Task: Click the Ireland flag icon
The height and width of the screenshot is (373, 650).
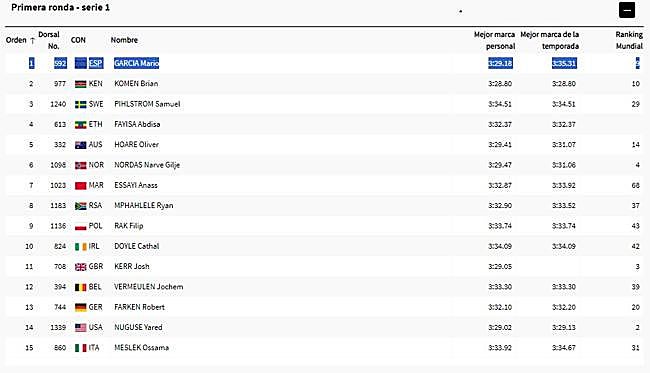Action: (x=80, y=247)
